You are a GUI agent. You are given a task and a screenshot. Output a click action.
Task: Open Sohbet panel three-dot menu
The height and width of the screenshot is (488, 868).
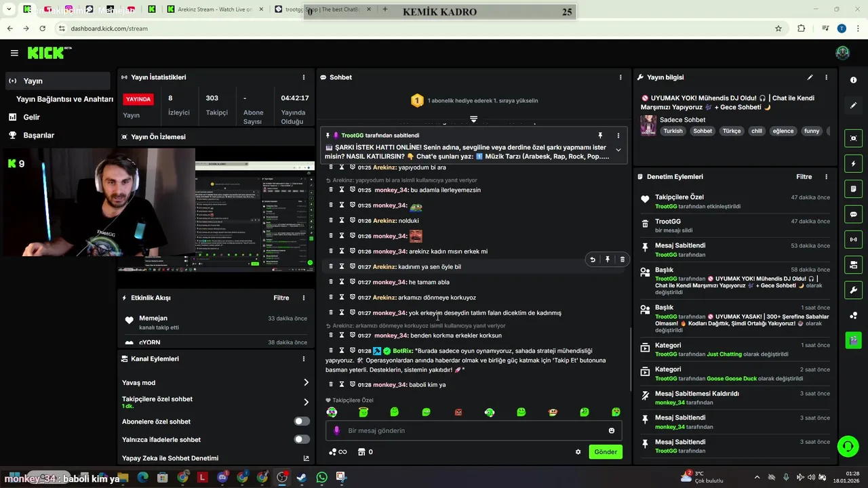click(620, 77)
